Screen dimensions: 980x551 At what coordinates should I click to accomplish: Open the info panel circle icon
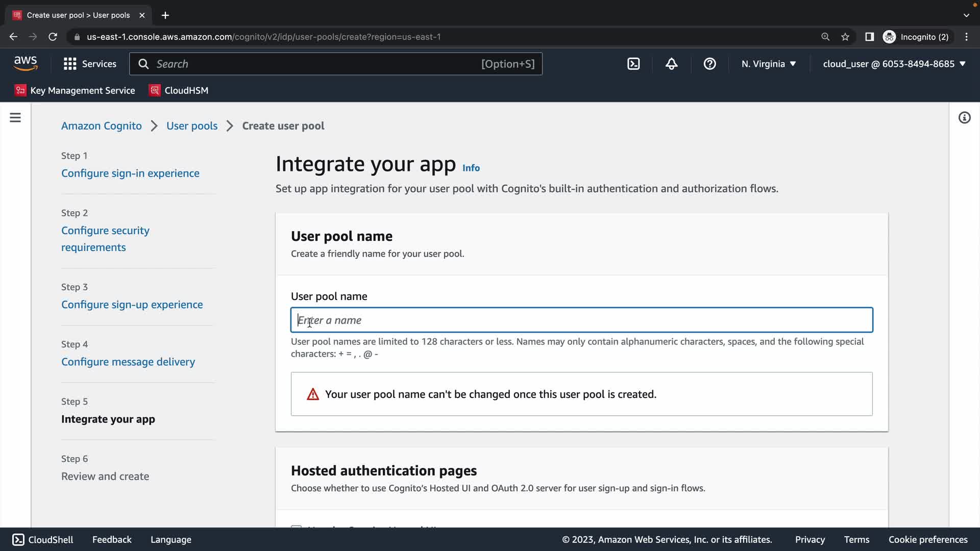click(964, 118)
